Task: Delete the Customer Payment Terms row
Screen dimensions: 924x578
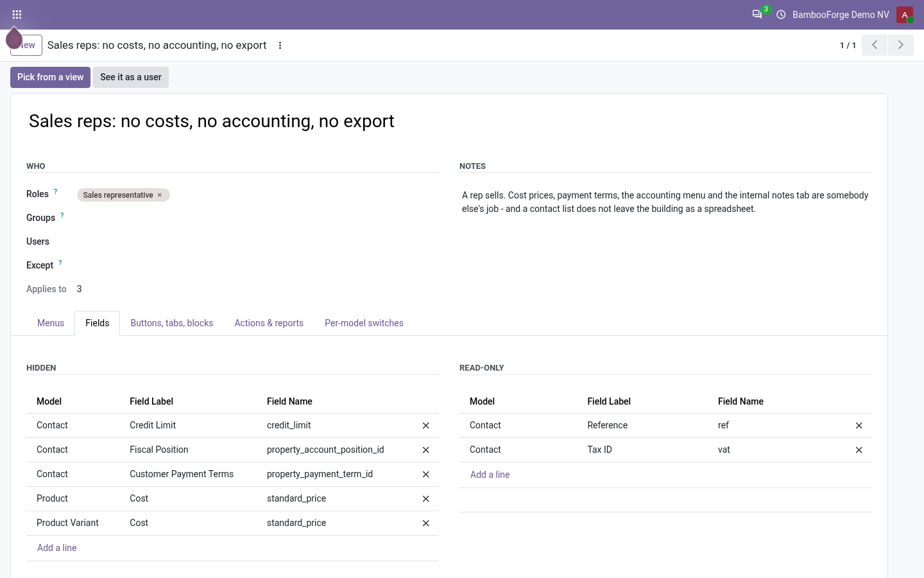Action: point(426,475)
